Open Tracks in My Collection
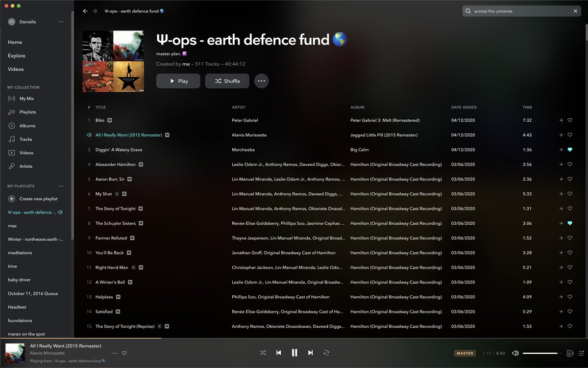This screenshot has height=368, width=588. pos(25,139)
